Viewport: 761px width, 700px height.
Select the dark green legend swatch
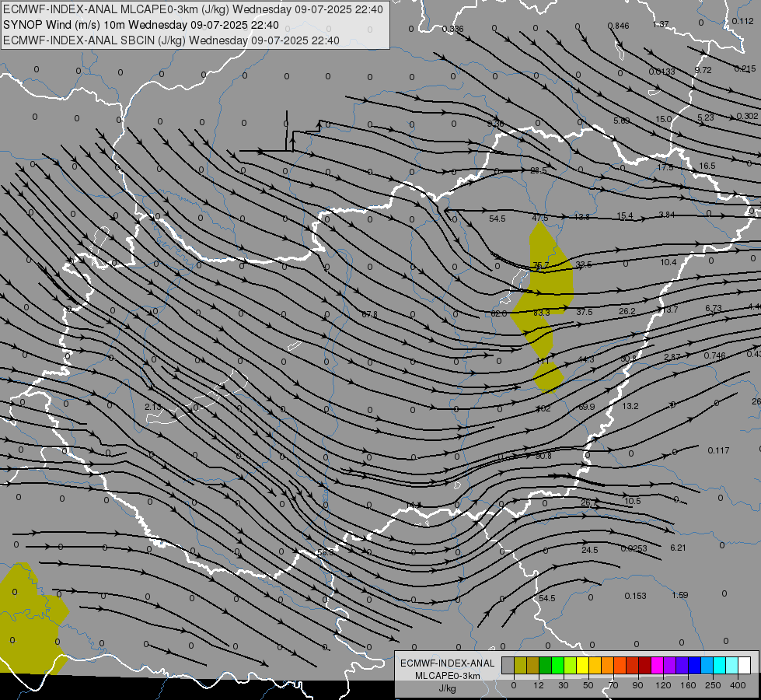[545, 665]
